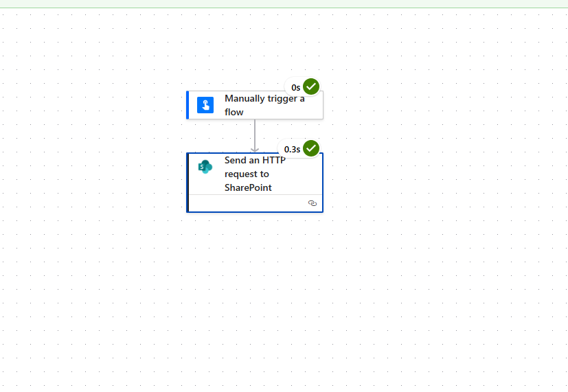
Task: Click the word 'SharePoint' in the action title
Action: pyautogui.click(x=248, y=187)
